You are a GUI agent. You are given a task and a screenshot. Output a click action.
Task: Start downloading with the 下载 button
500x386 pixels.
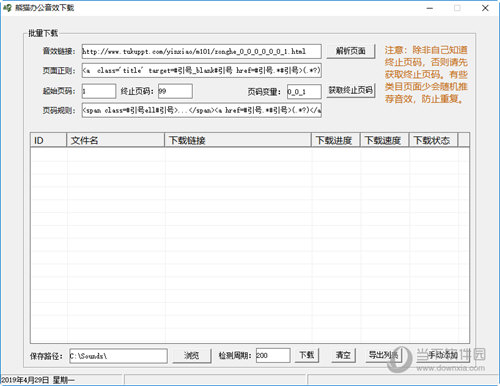[307, 355]
